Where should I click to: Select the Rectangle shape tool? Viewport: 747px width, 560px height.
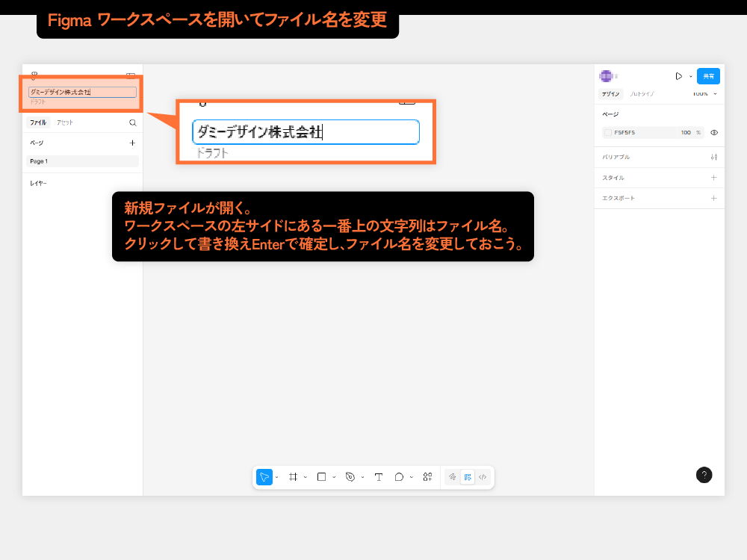coord(321,477)
